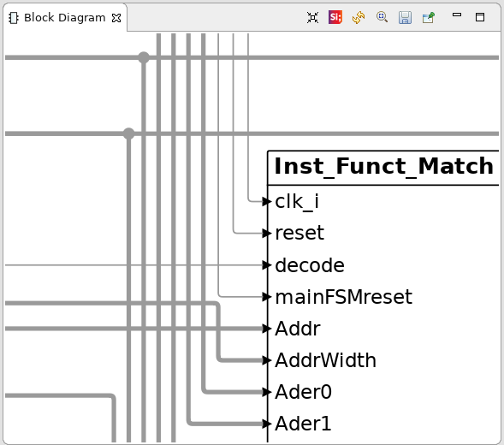This screenshot has height=445, width=504.
Task: Pin the Block Diagram view
Action: click(x=429, y=17)
